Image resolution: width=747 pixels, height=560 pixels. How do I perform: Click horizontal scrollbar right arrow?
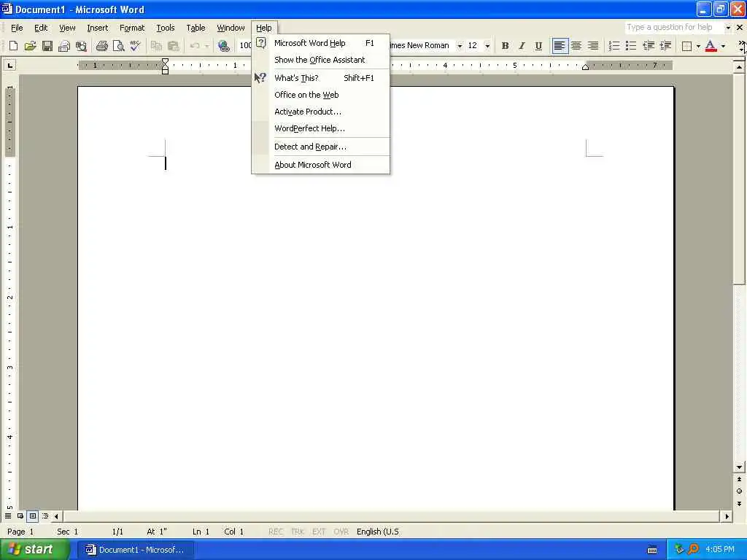click(727, 516)
